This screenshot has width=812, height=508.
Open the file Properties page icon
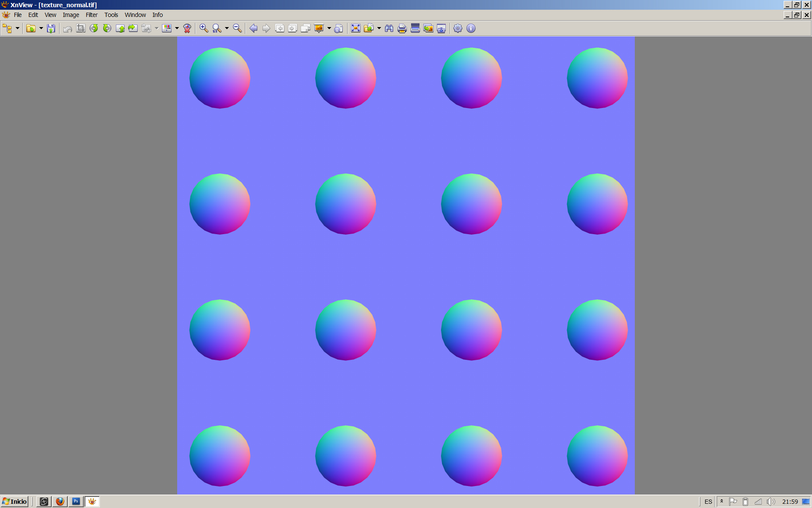click(339, 28)
